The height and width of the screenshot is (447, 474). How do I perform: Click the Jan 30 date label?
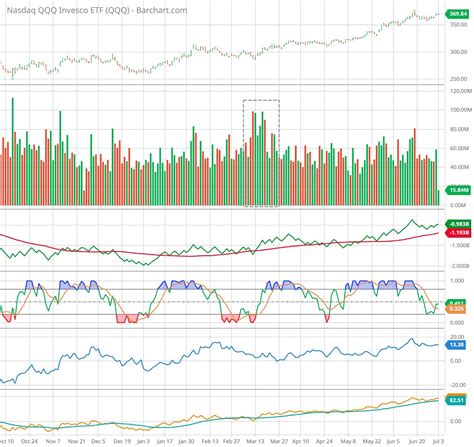pos(186,441)
